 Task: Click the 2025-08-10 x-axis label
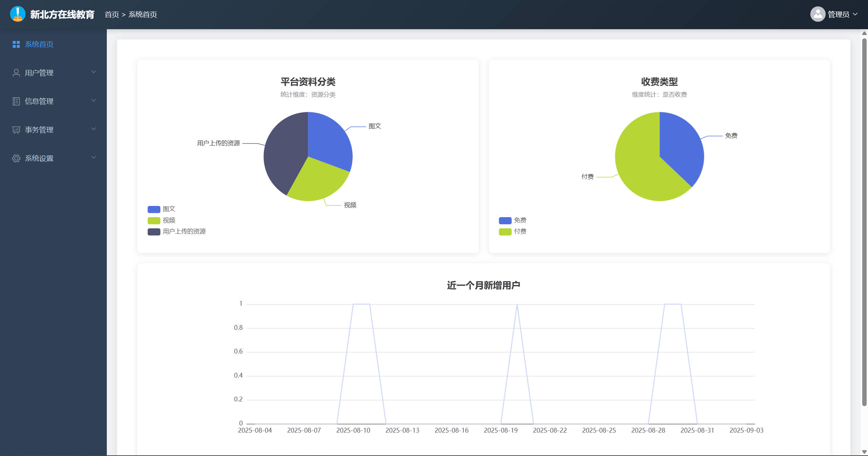[x=353, y=431]
